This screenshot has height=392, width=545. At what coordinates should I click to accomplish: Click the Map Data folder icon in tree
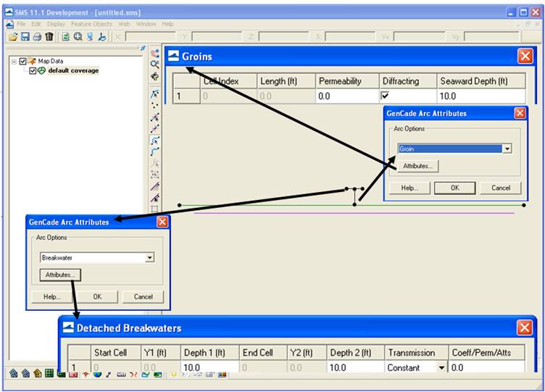[32, 61]
